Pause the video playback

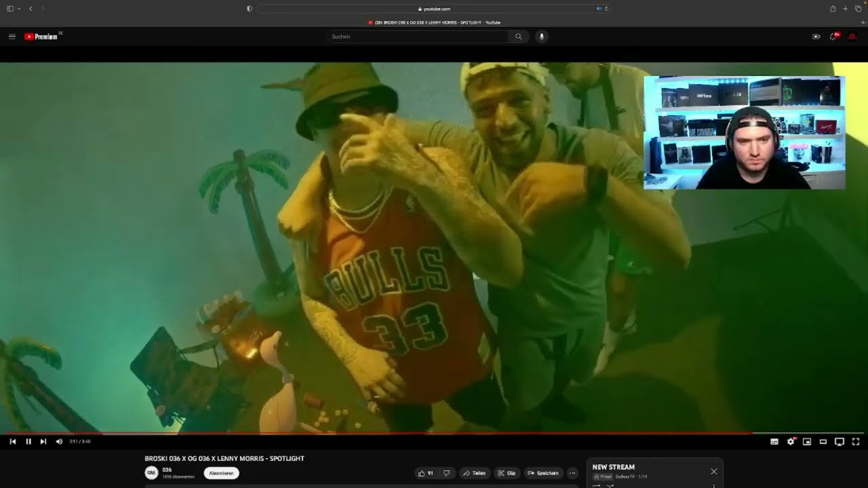28,441
